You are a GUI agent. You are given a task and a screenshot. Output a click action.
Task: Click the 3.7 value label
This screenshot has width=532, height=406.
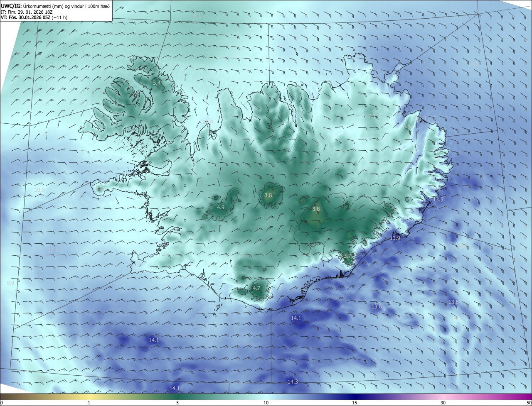(347, 256)
